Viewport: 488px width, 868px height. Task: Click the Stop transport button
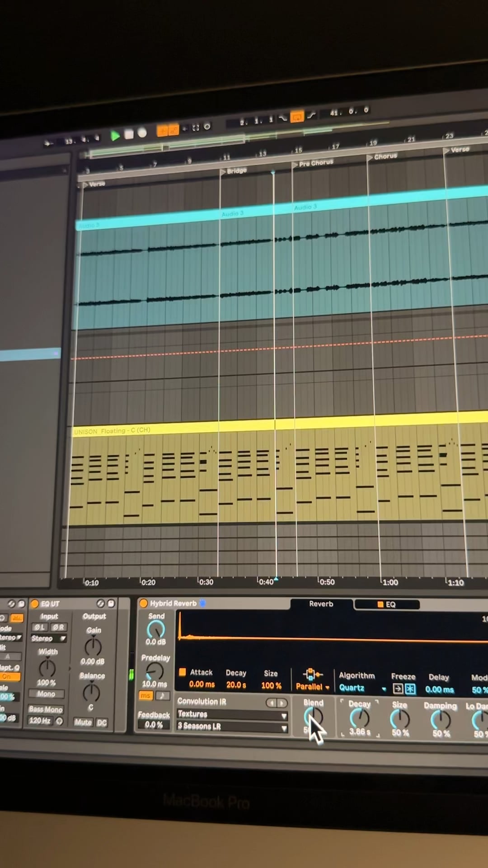click(x=129, y=134)
